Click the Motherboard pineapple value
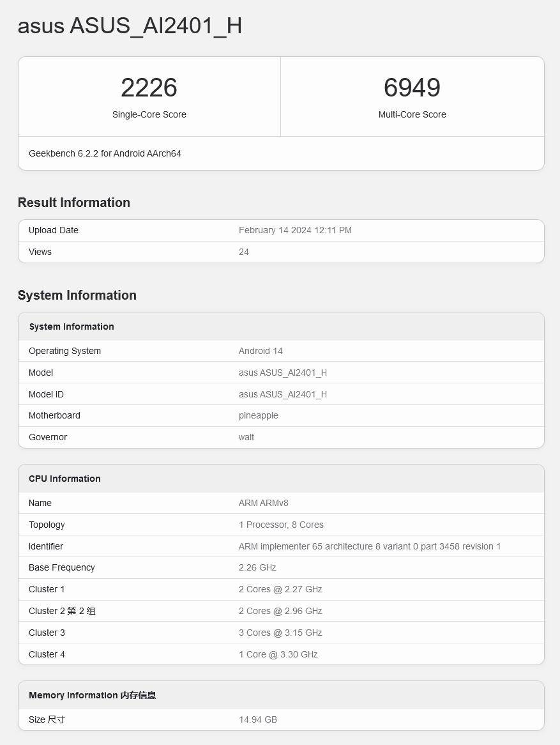The height and width of the screenshot is (745, 560). [x=259, y=415]
